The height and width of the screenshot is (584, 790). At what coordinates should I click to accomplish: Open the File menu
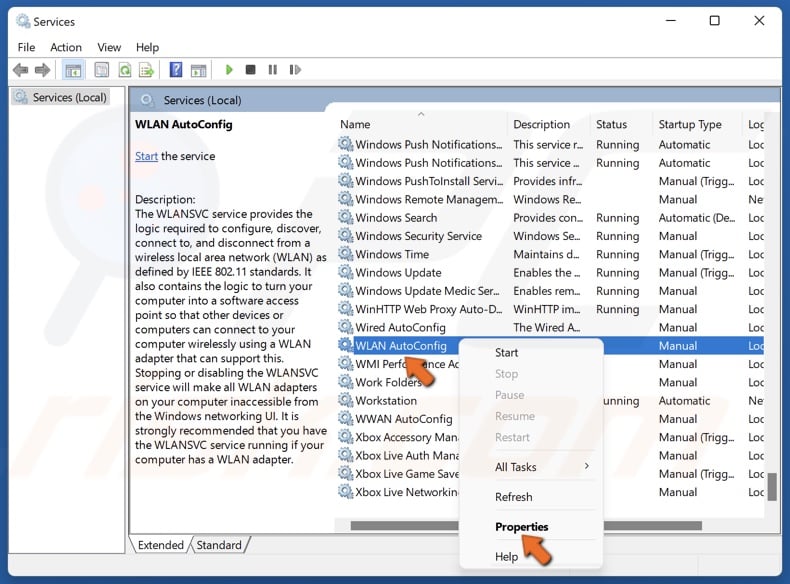tap(26, 47)
